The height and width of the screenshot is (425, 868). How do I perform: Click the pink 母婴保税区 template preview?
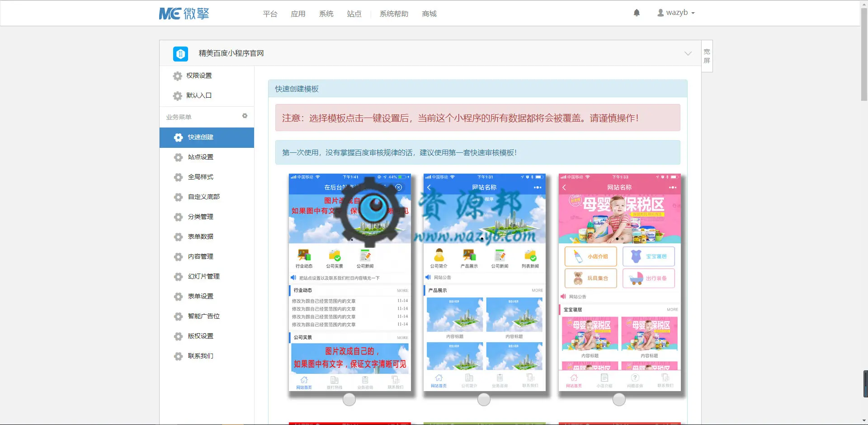click(x=619, y=282)
